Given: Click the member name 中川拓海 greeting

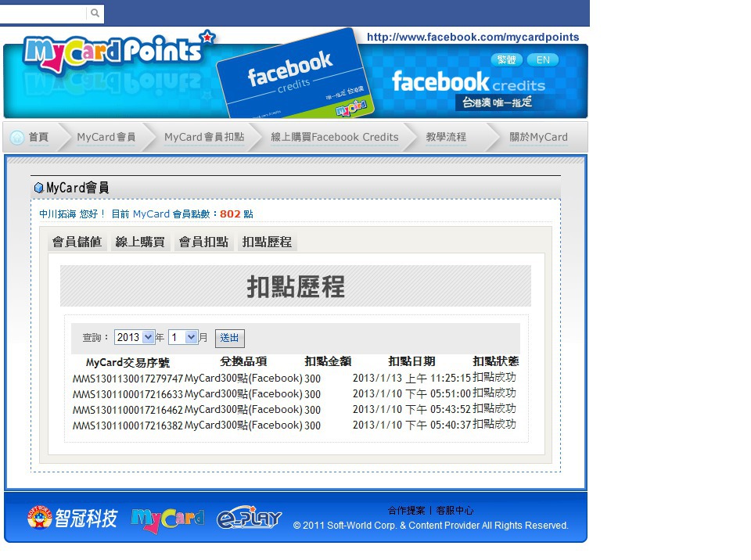Looking at the screenshot, I should tap(72, 214).
